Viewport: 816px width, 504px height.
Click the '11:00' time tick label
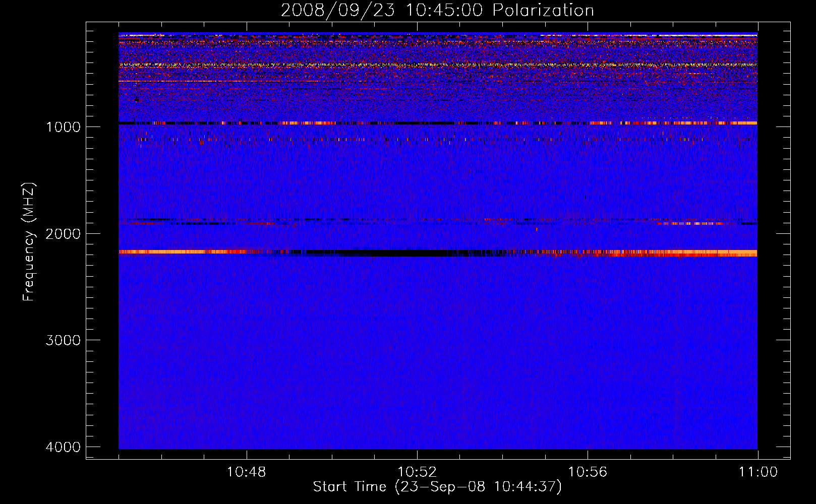point(758,472)
